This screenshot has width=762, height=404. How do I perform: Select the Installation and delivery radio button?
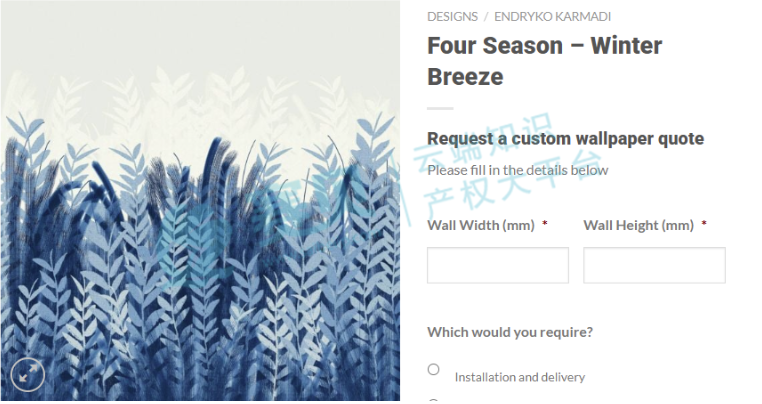(x=434, y=369)
